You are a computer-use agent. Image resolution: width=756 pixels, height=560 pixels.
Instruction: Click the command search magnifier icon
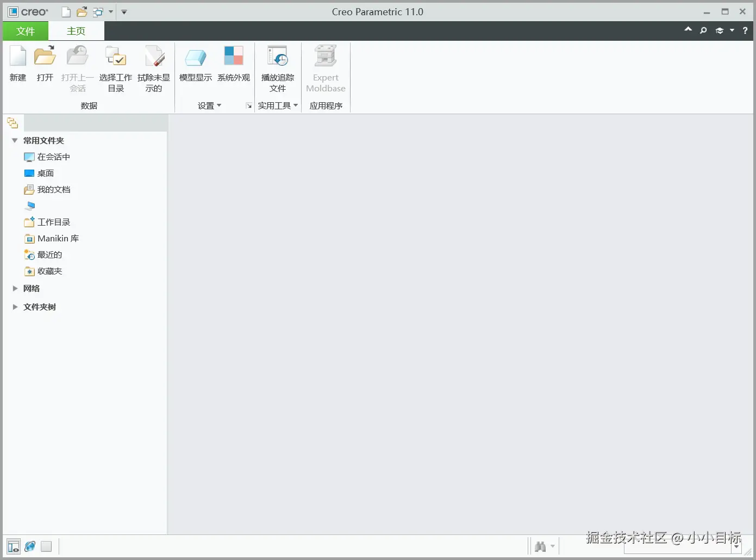[703, 30]
